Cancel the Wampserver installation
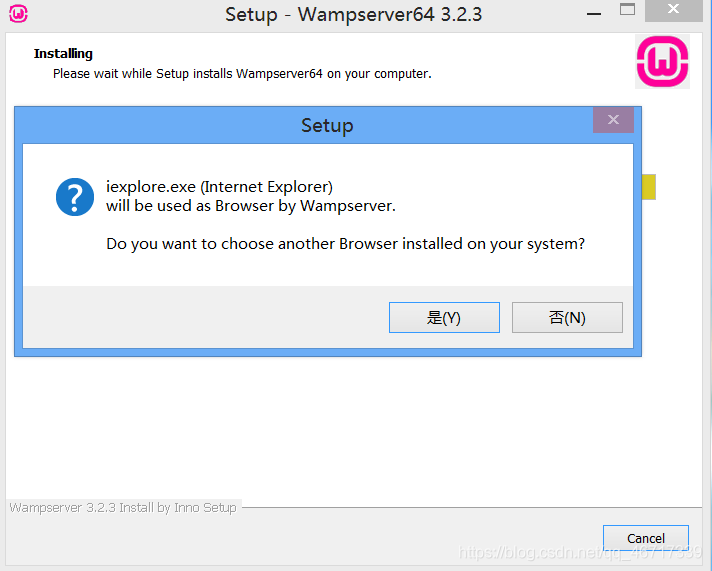712x571 pixels. tap(646, 538)
